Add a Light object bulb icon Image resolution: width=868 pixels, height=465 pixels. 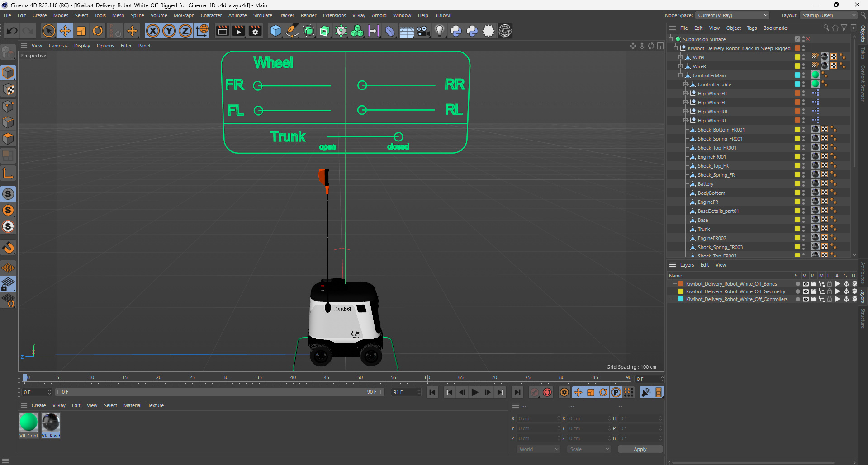[x=439, y=31]
